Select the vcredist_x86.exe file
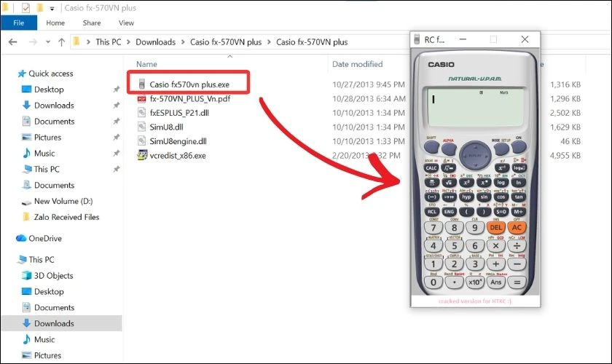Image resolution: width=612 pixels, height=364 pixels. pos(178,155)
